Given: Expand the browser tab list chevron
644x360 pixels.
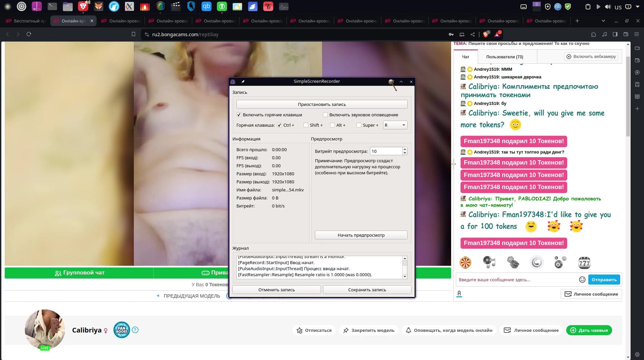Looking at the screenshot, I should [603, 21].
